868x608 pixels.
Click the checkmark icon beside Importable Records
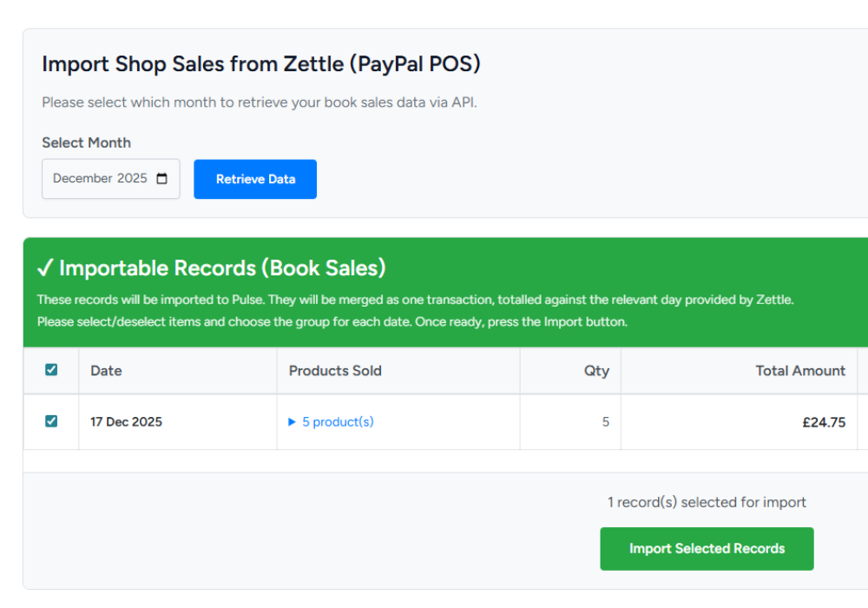[45, 268]
